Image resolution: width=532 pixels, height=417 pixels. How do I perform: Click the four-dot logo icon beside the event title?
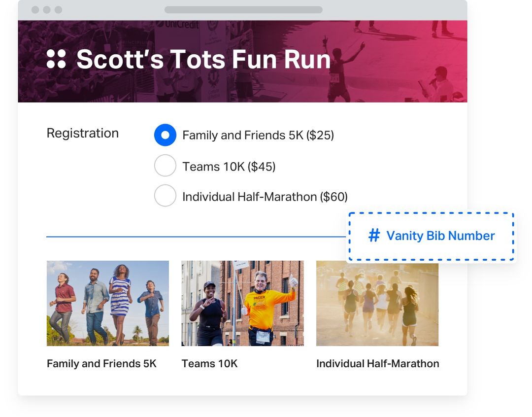[x=56, y=59]
